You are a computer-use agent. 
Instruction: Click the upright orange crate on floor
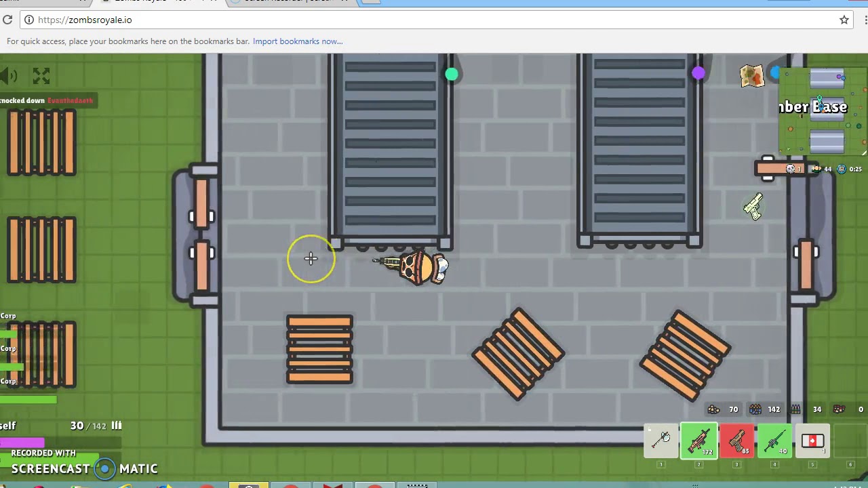pyautogui.click(x=319, y=350)
